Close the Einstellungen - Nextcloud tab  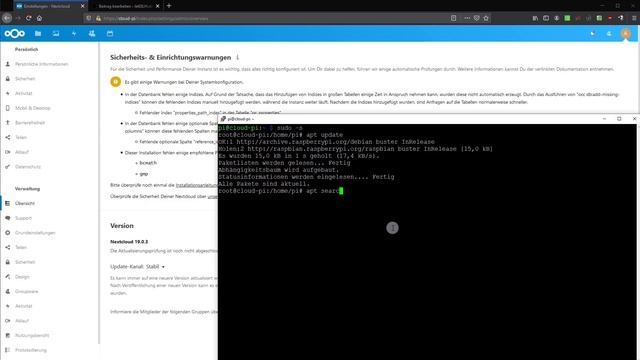pos(82,6)
